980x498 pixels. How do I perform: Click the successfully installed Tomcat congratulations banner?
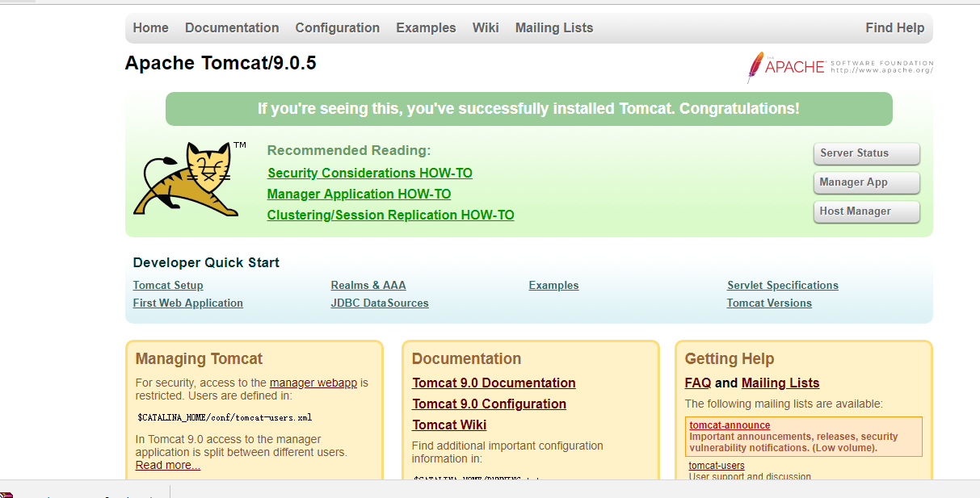pos(529,109)
